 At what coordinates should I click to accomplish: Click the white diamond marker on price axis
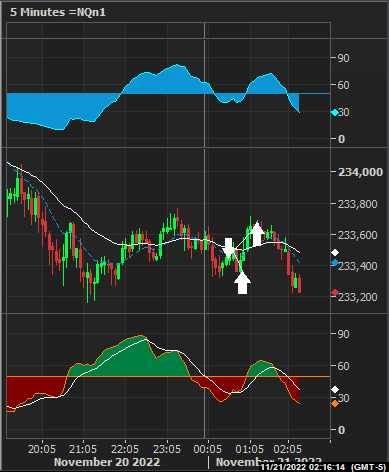(335, 252)
